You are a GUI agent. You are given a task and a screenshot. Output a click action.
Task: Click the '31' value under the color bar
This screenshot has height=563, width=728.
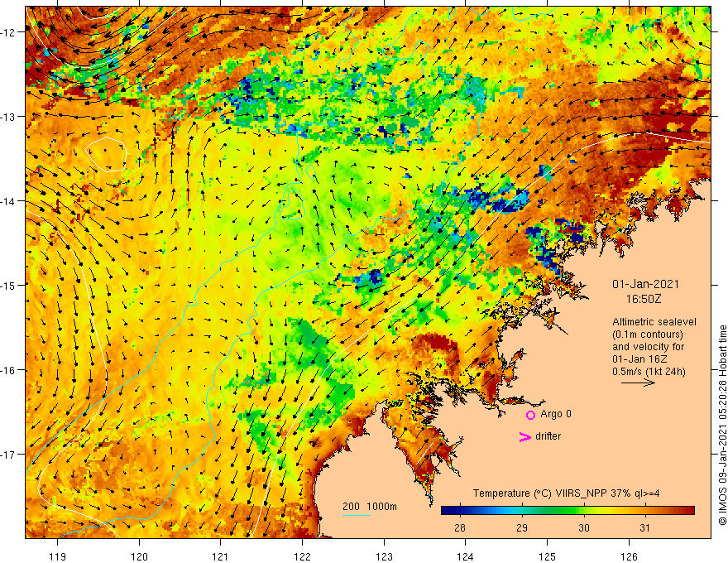coord(644,527)
